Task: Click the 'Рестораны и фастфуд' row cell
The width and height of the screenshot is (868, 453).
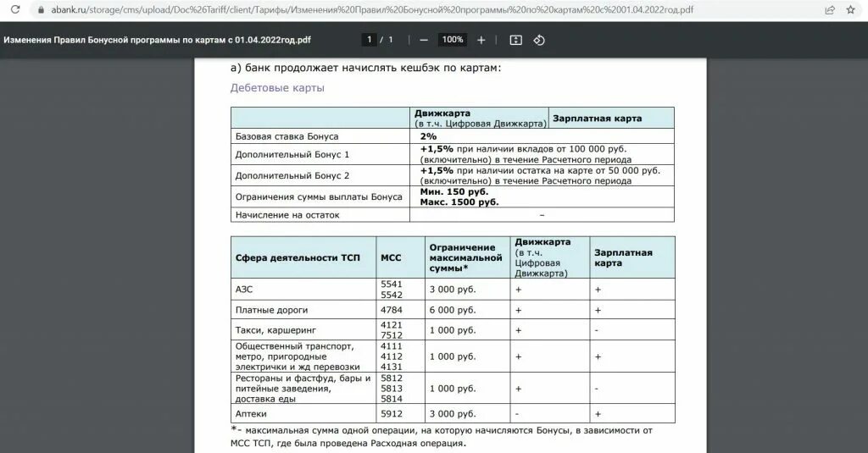Action: (303, 389)
